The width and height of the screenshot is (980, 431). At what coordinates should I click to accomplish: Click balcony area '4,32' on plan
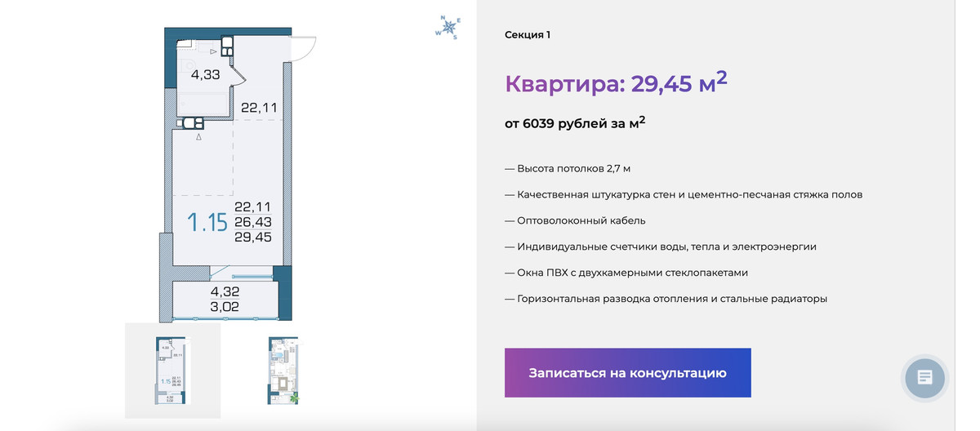(x=225, y=291)
